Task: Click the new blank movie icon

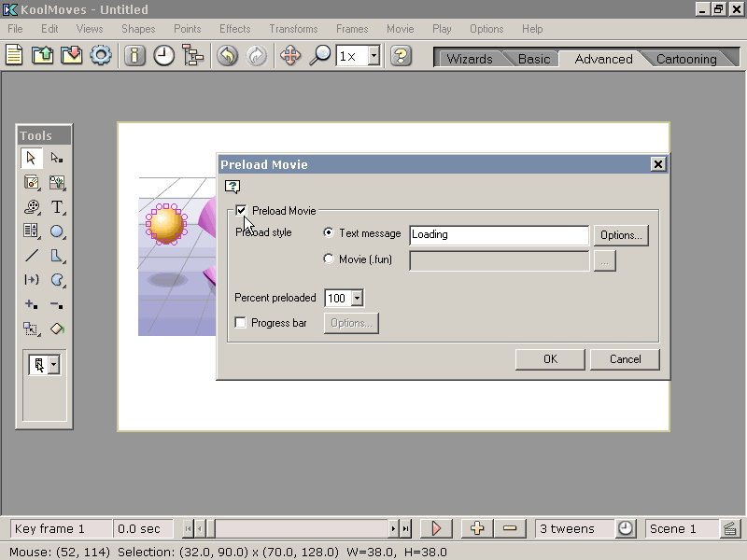Action: [x=14, y=56]
